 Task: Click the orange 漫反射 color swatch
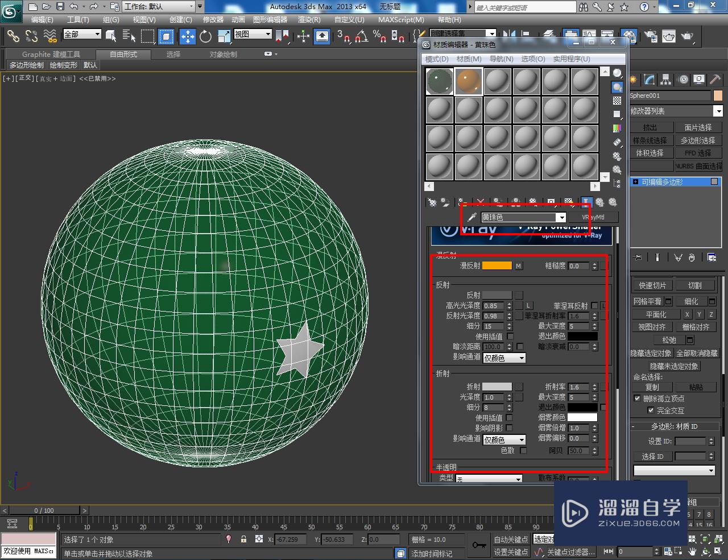497,266
